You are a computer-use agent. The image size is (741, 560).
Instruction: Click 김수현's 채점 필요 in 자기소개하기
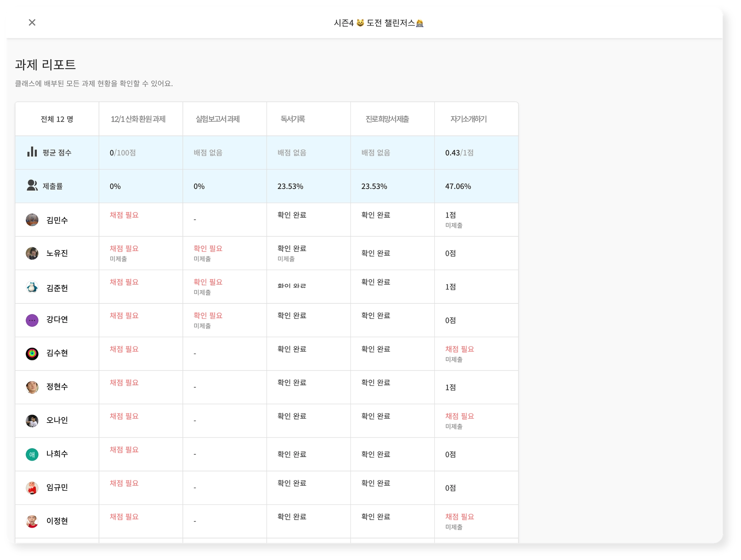tap(459, 349)
